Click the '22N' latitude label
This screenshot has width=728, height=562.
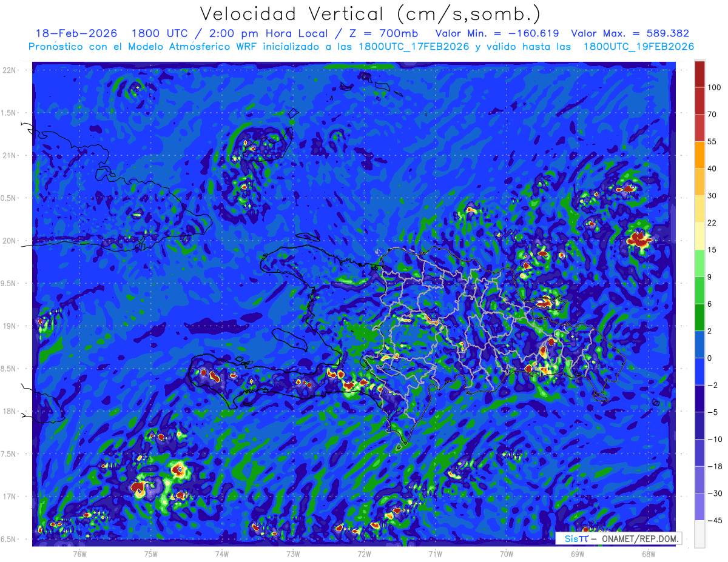[9, 70]
